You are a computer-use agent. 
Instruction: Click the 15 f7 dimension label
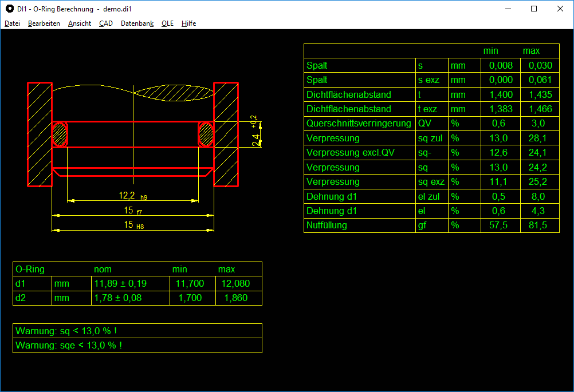(x=132, y=211)
